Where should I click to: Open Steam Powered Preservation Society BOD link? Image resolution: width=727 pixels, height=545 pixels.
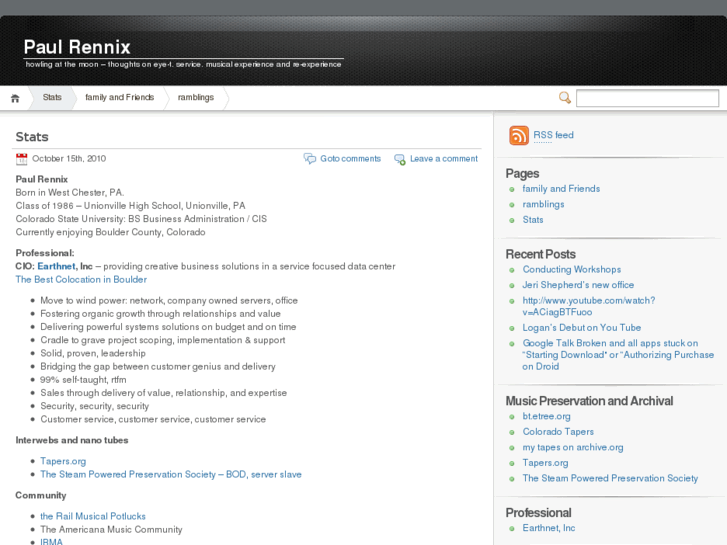coord(171,474)
